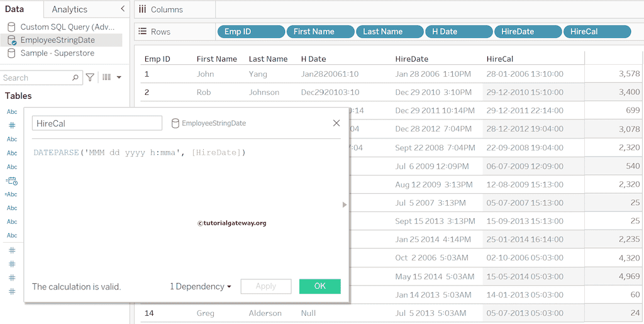Click the '4,969' value cell
Image resolution: width=644 pixels, height=324 pixels.
pyautogui.click(x=629, y=276)
